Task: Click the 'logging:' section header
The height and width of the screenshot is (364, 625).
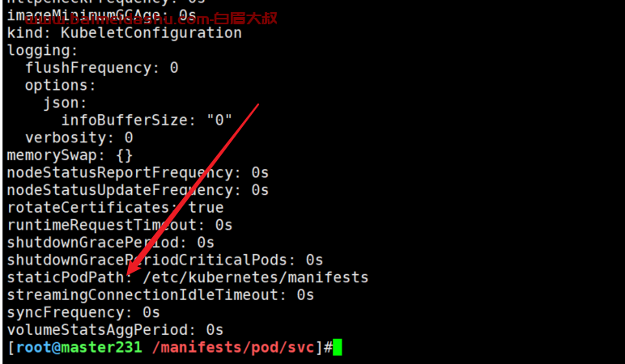Action: (x=42, y=51)
